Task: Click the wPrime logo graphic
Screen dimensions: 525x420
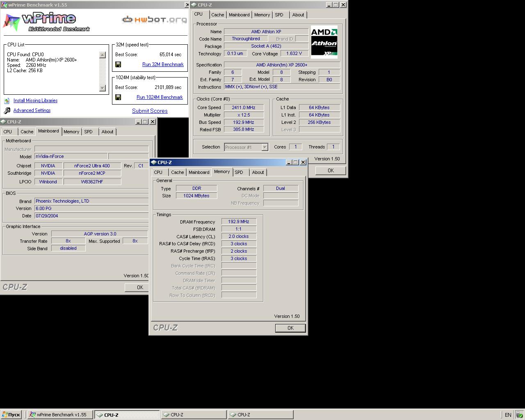Action: tap(46, 21)
